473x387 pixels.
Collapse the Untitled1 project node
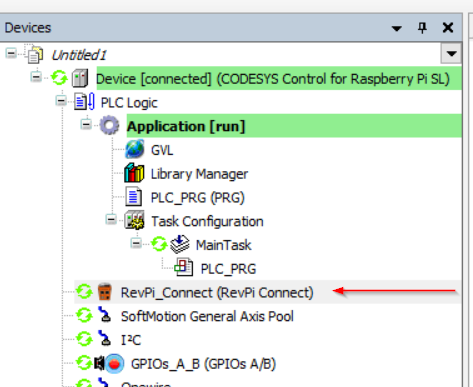click(11, 53)
